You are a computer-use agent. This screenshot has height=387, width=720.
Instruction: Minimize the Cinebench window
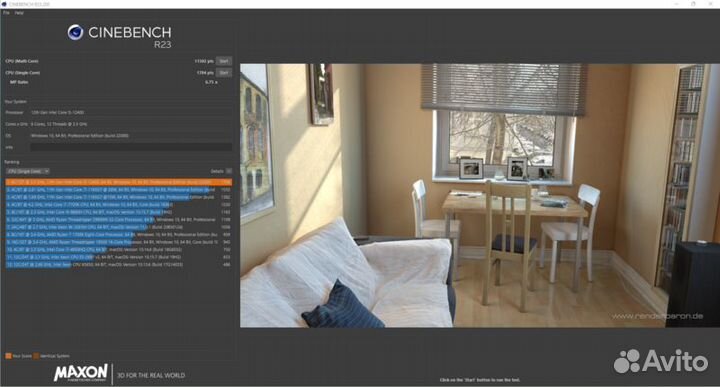676,4
